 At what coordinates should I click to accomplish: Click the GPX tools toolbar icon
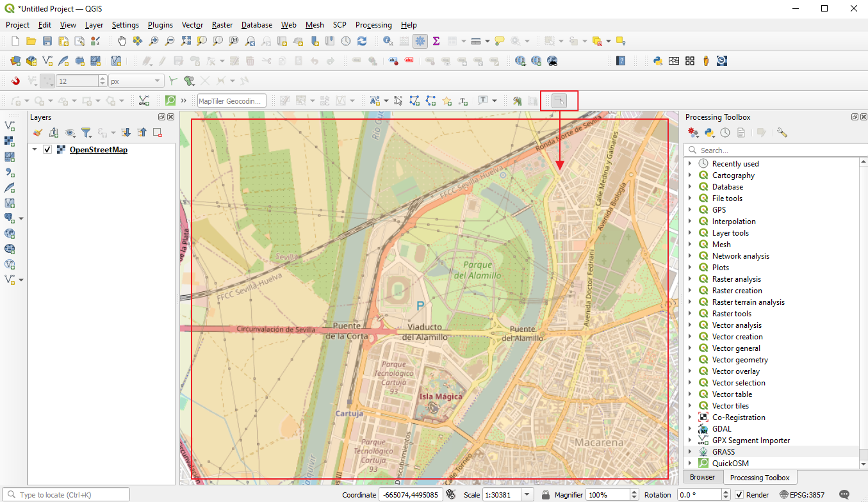point(144,101)
